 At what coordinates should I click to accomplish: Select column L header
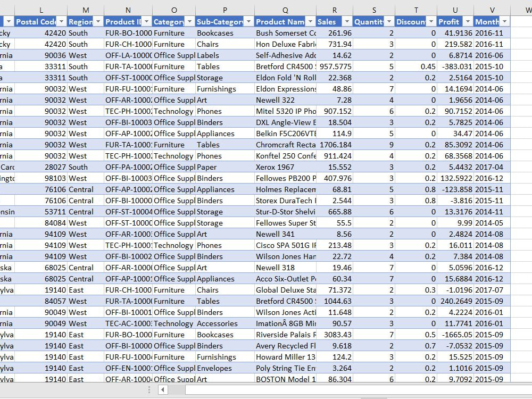click(41, 10)
